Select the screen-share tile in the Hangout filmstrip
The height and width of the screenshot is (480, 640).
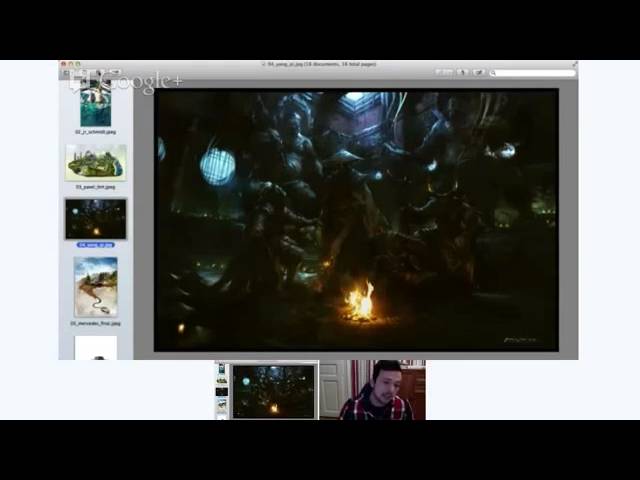(x=267, y=390)
